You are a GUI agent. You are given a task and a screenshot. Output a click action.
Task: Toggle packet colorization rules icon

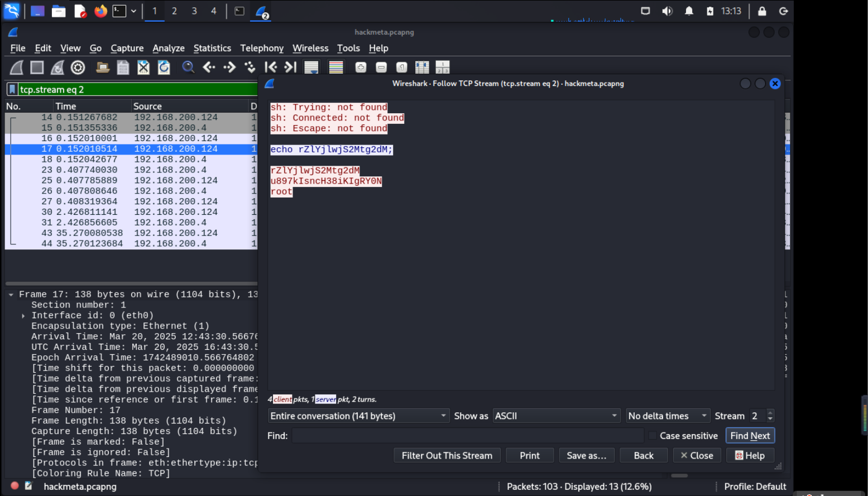tap(336, 68)
